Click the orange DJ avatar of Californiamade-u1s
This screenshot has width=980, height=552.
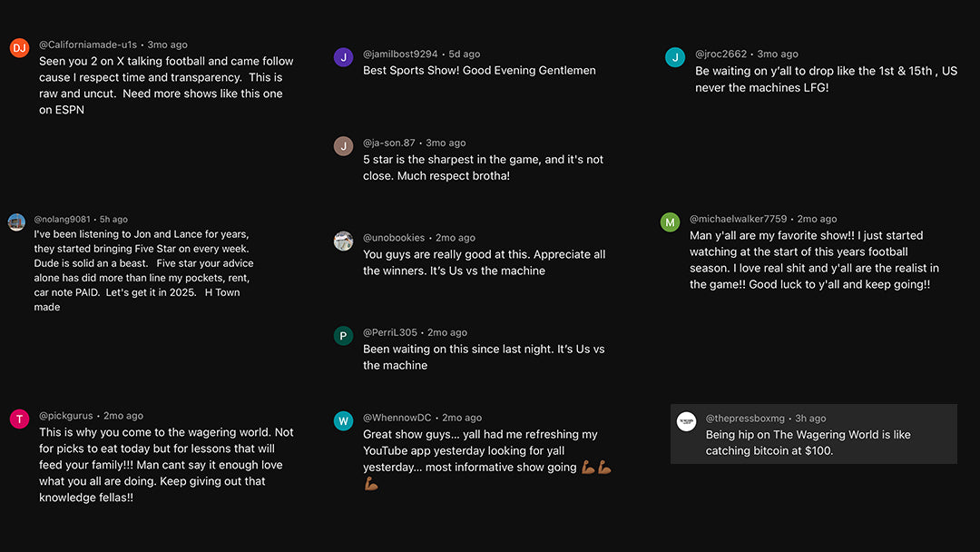coord(19,48)
